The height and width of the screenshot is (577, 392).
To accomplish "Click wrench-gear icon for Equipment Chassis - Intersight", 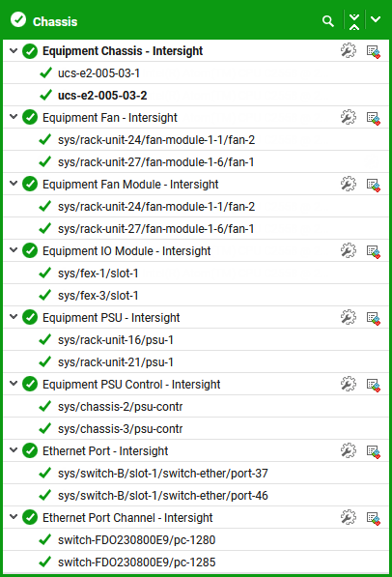I will coord(349,51).
